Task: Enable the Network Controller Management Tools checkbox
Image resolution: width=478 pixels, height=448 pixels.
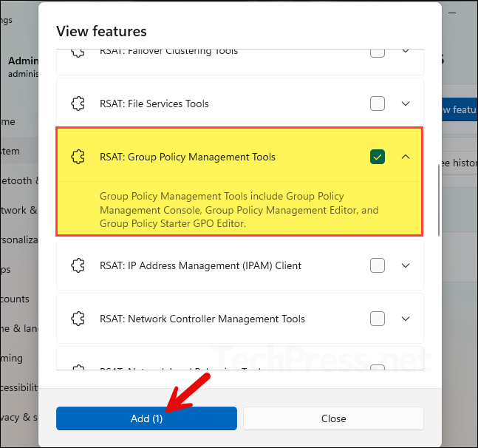Action: (x=377, y=319)
